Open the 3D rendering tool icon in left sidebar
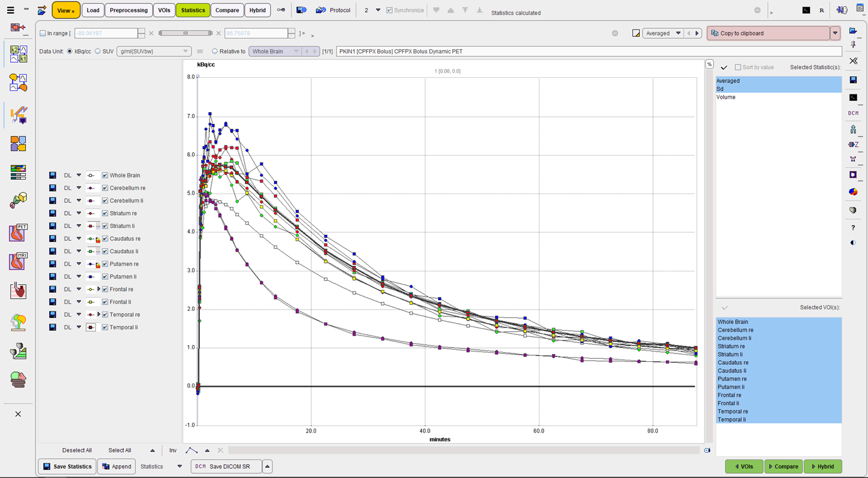 (x=19, y=200)
